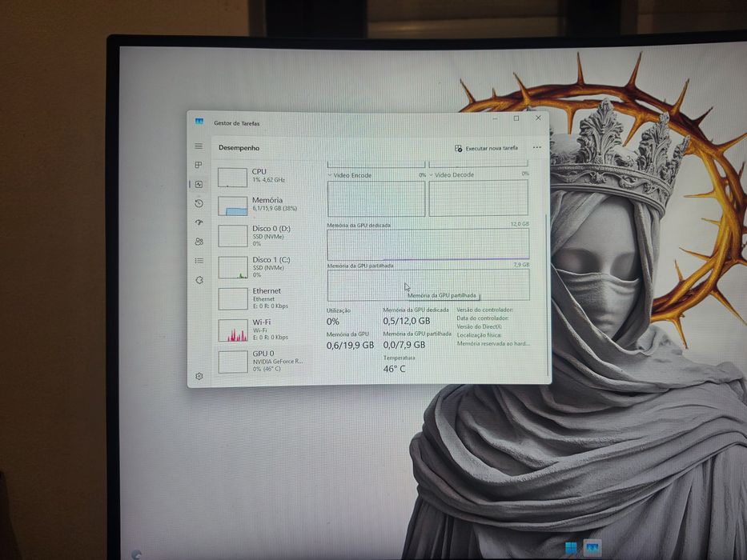Open the Processes page icon

(x=199, y=165)
